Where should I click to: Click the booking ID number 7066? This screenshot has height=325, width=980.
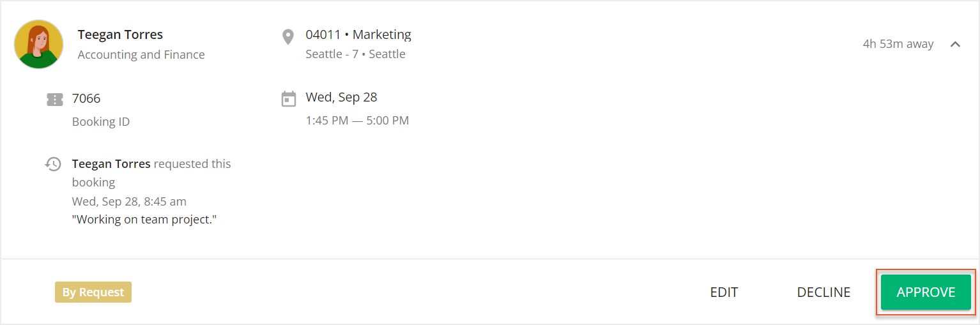[x=86, y=98]
